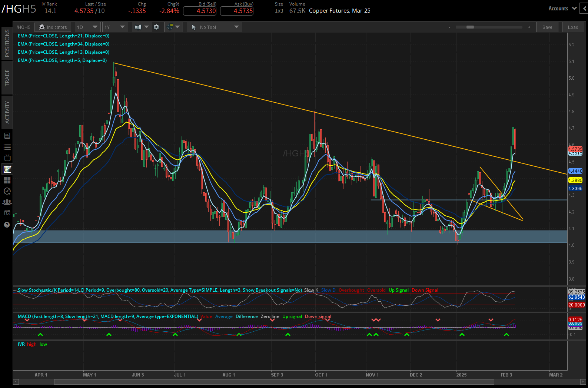This screenshot has width=588, height=388.
Task: Open the 1Y time range dropdown
Action: (x=115, y=27)
